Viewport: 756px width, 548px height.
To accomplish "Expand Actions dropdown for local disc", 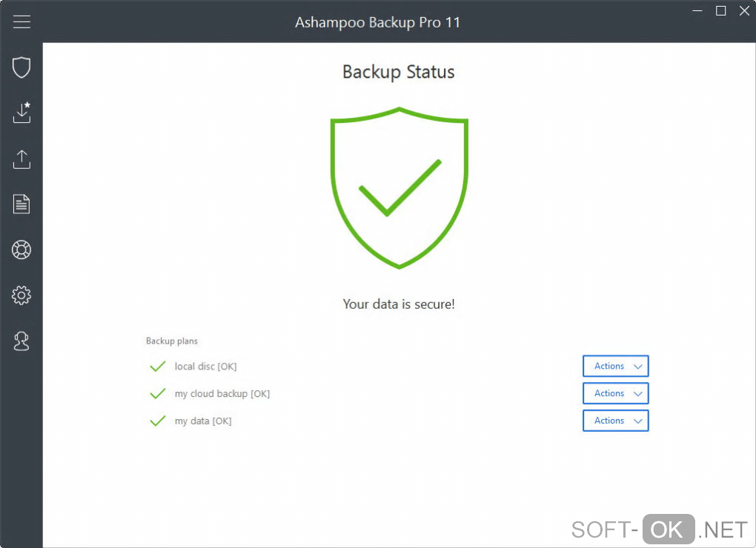I will 615,366.
